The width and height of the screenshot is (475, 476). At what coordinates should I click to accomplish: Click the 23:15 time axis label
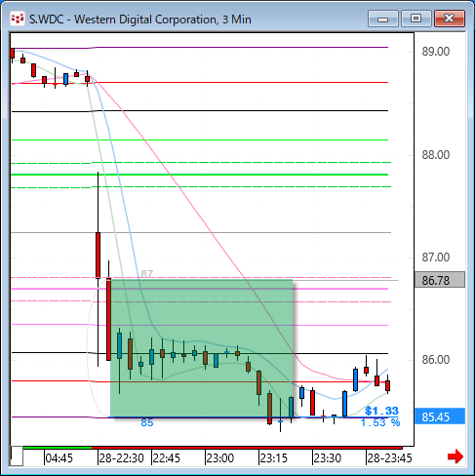[273, 458]
